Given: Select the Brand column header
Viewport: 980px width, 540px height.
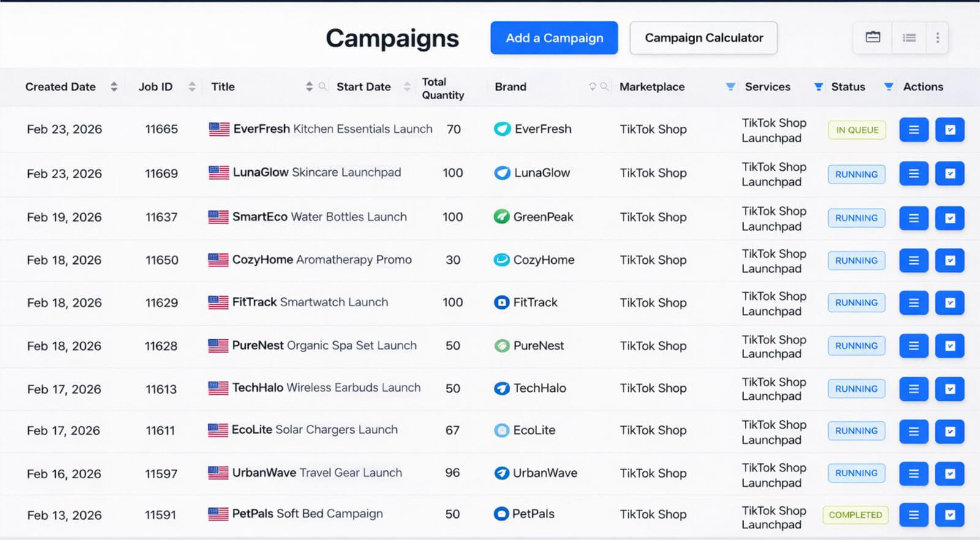Looking at the screenshot, I should coord(510,87).
